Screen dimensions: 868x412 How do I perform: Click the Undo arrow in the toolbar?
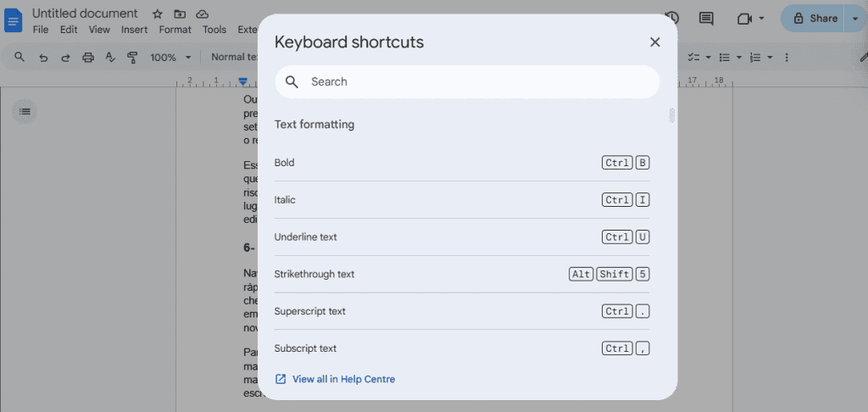pyautogui.click(x=43, y=58)
